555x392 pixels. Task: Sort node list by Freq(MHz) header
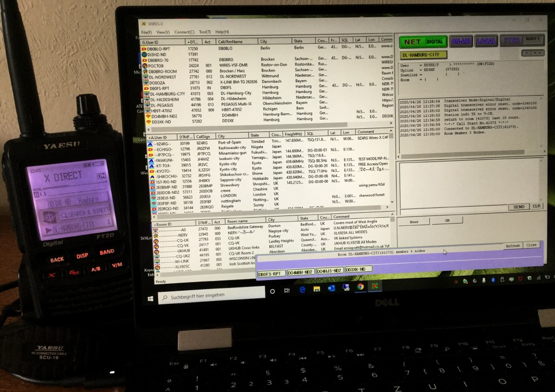tap(294, 134)
